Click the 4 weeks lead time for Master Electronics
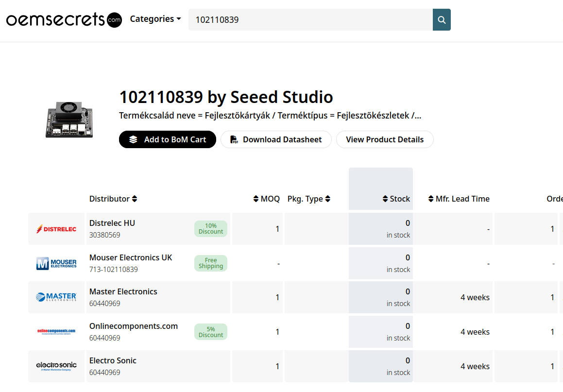Viewport: 563px width, 392px height. [x=475, y=297]
